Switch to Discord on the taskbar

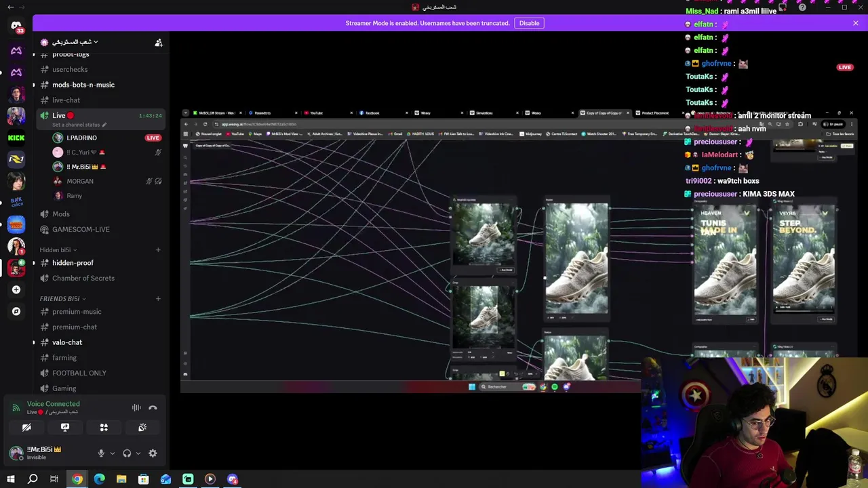[x=233, y=479]
